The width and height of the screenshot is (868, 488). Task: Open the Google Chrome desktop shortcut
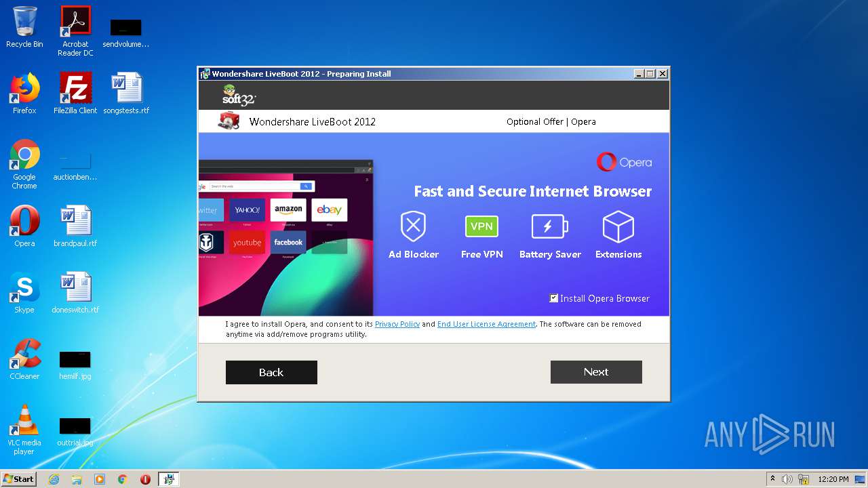(24, 164)
